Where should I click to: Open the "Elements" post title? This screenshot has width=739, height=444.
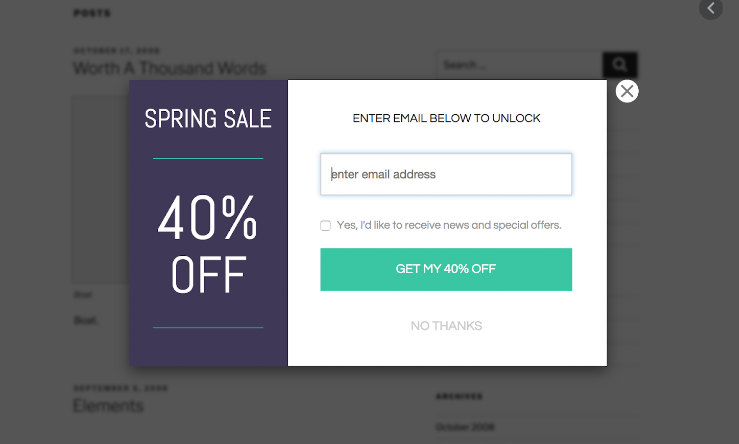coord(108,406)
